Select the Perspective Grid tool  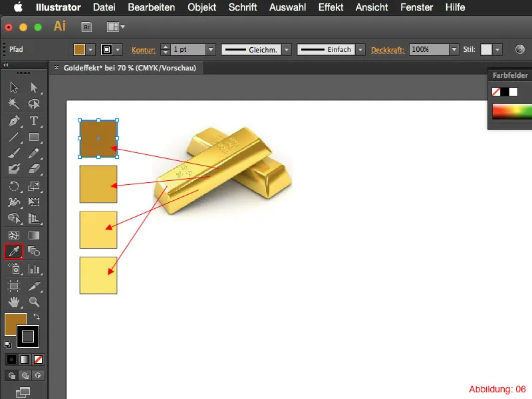click(34, 218)
